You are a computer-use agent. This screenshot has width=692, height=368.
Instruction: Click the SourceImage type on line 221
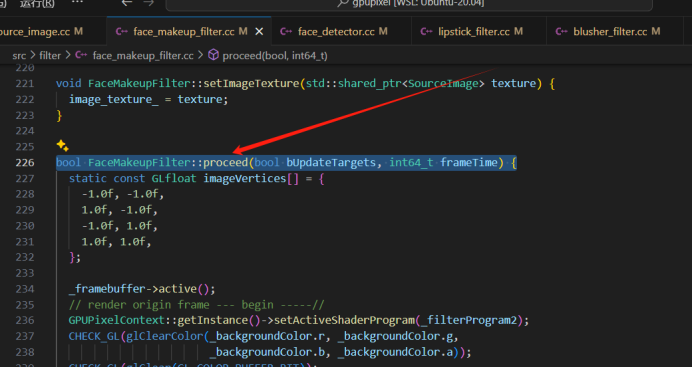[443, 83]
